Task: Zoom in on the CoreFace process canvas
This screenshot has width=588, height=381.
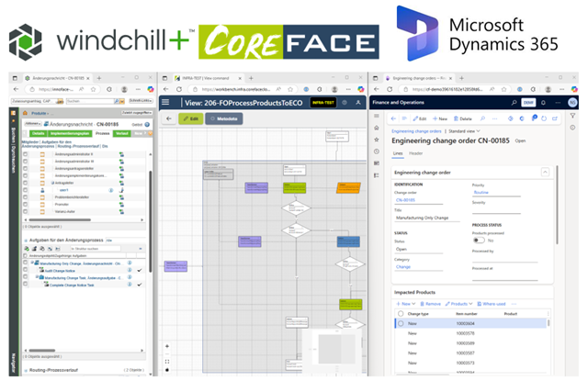Action: point(167,346)
